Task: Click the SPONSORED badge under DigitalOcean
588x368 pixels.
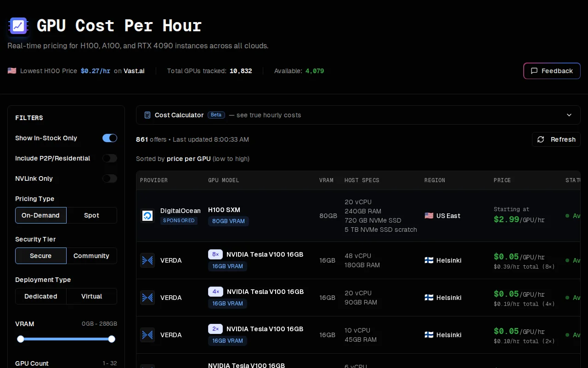Action: [179, 220]
